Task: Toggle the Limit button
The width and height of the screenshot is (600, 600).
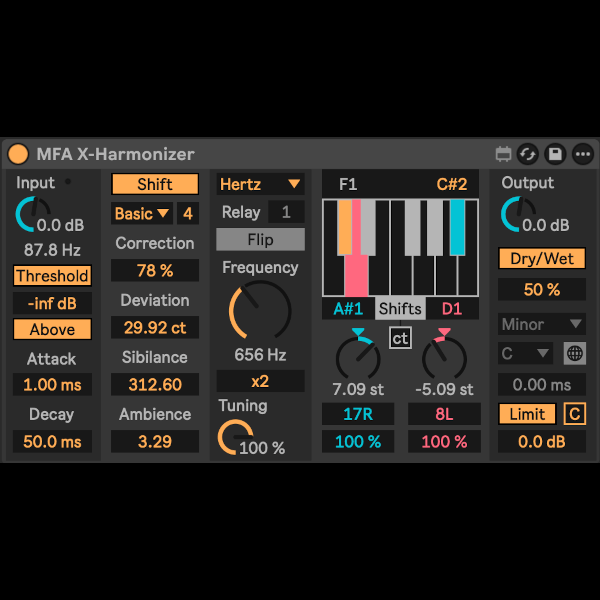Action: point(527,414)
